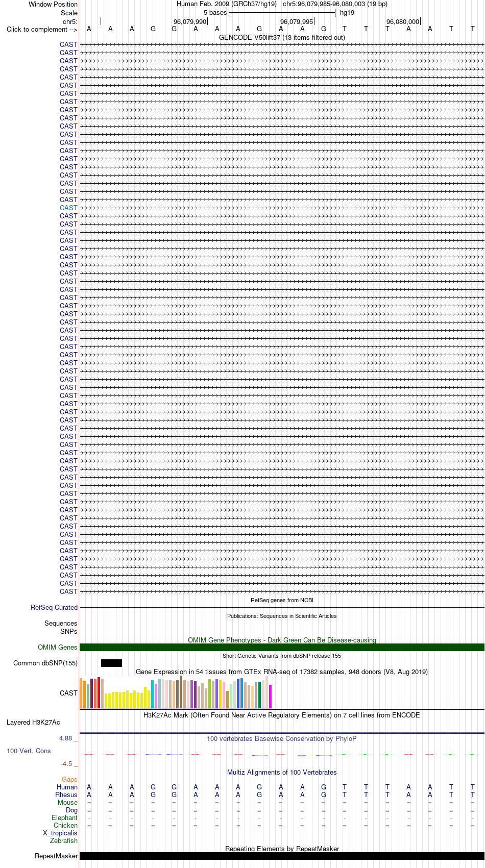Open '100 vertebrates Basewise Conservation by PhyloP'
The width and height of the screenshot is (485, 868).
(x=282, y=739)
